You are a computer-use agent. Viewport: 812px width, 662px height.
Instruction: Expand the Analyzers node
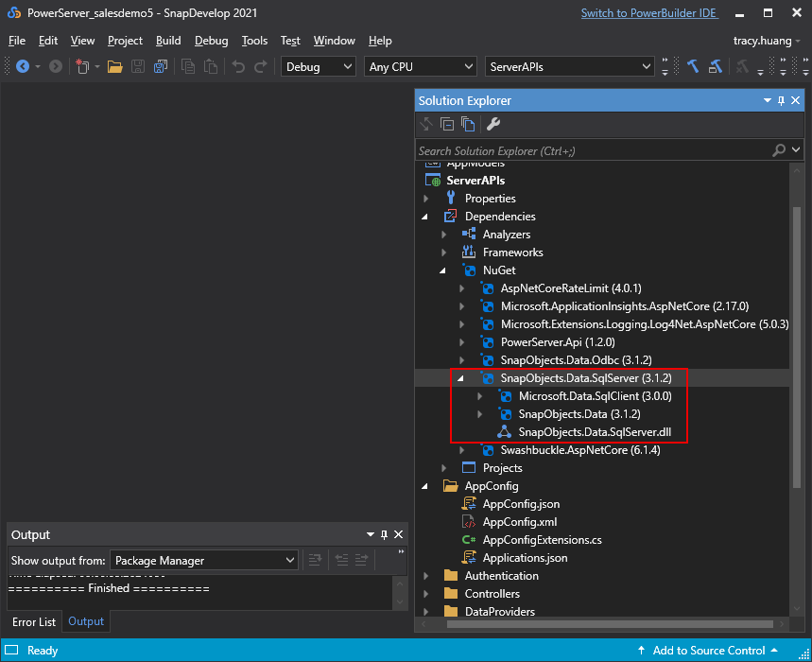(443, 235)
